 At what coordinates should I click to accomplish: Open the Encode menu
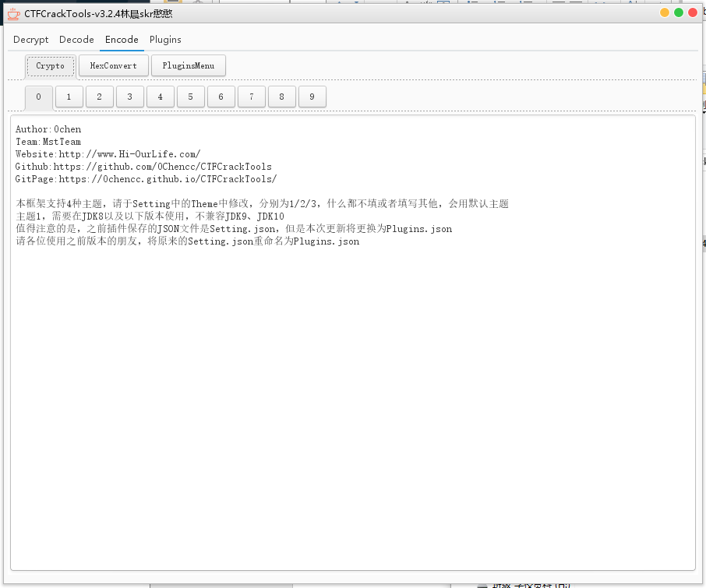point(122,40)
